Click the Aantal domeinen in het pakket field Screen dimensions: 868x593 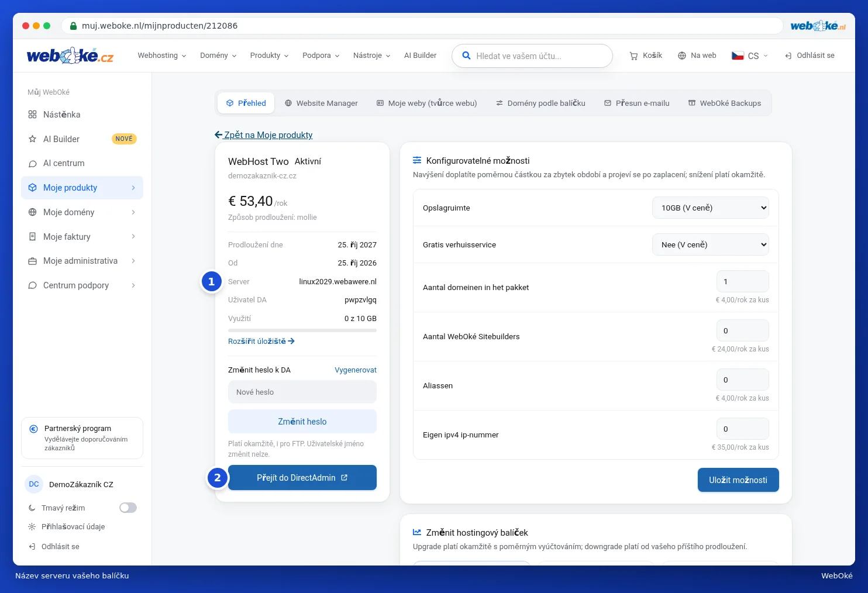pyautogui.click(x=743, y=281)
